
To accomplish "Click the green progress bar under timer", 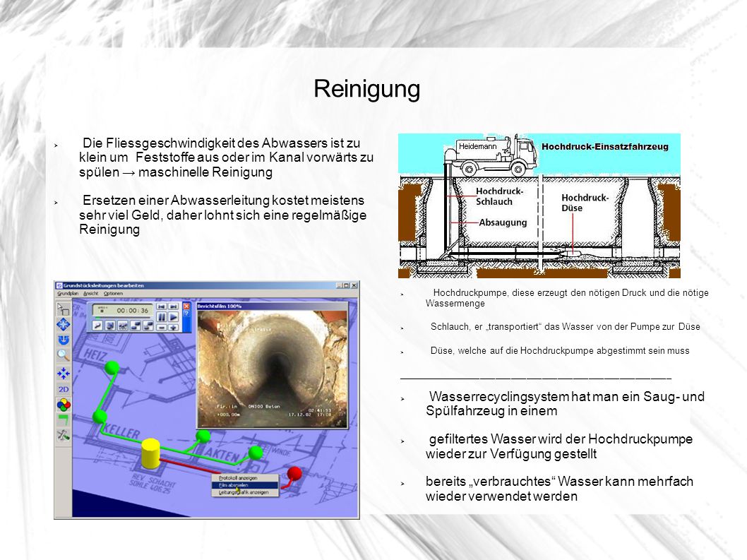I will (122, 317).
